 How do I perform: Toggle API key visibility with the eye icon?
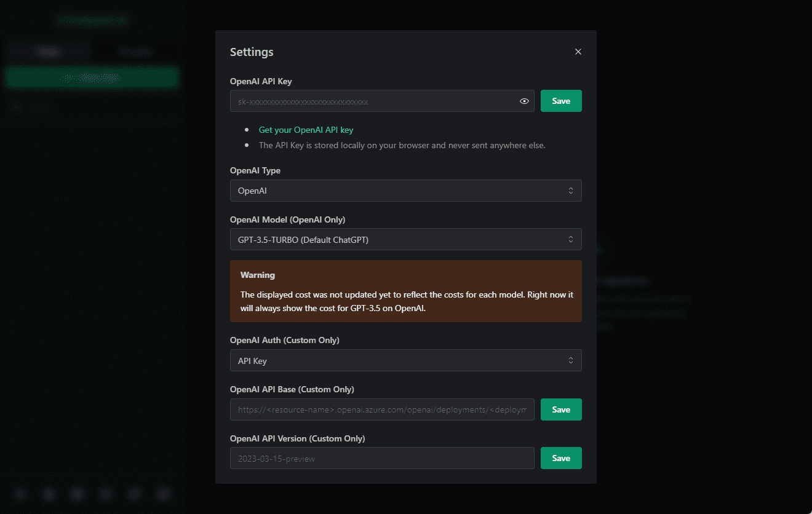pos(524,101)
